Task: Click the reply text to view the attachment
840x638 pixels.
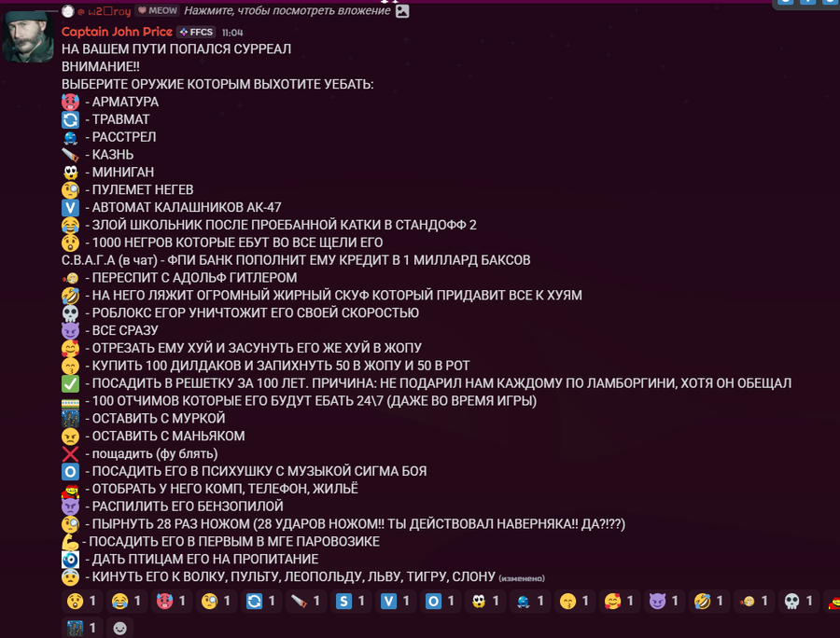Action: tap(287, 10)
